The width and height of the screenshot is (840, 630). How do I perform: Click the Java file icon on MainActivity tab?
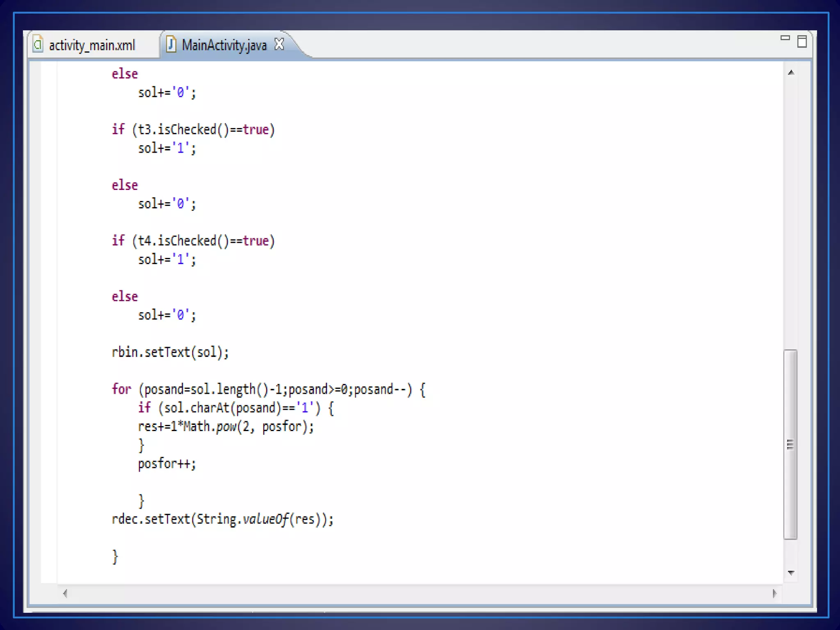(171, 44)
